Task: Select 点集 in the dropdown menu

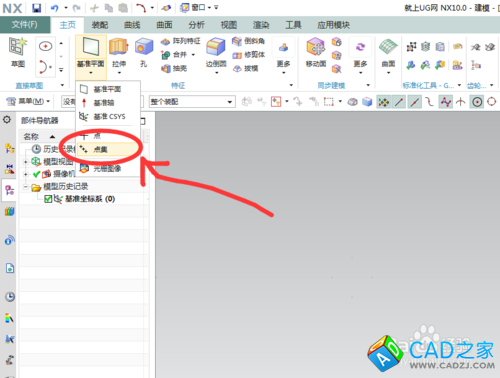Action: (108, 150)
